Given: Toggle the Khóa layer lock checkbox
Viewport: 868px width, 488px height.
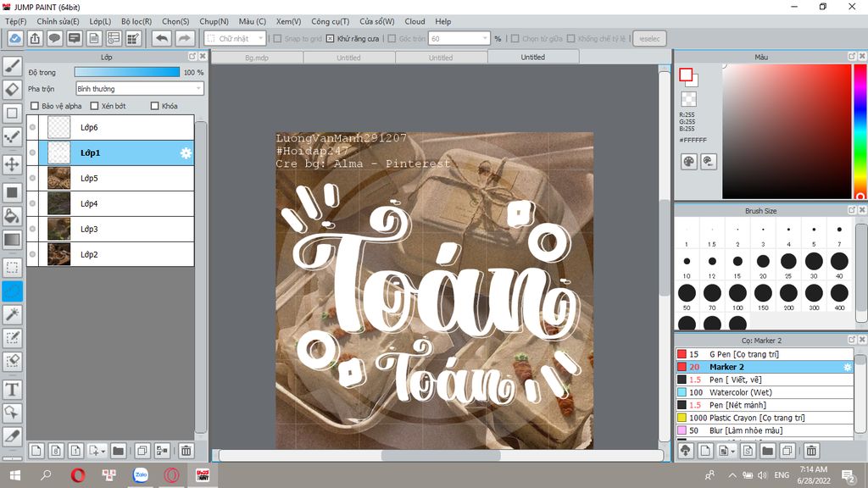Looking at the screenshot, I should pos(154,106).
